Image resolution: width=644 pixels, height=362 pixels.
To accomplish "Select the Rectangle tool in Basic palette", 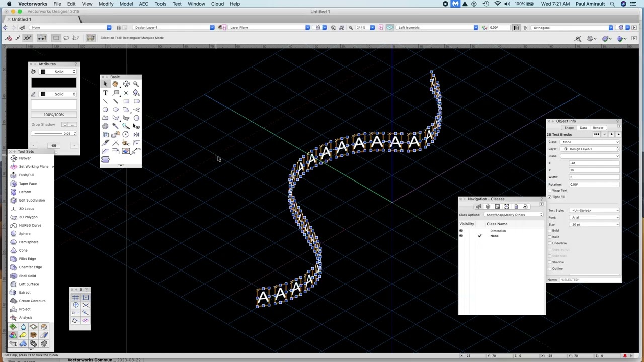I will pyautogui.click(x=126, y=101).
